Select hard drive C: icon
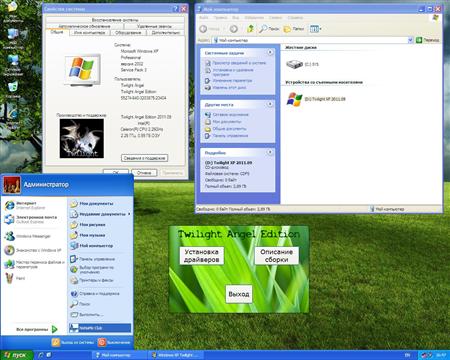 point(302,64)
